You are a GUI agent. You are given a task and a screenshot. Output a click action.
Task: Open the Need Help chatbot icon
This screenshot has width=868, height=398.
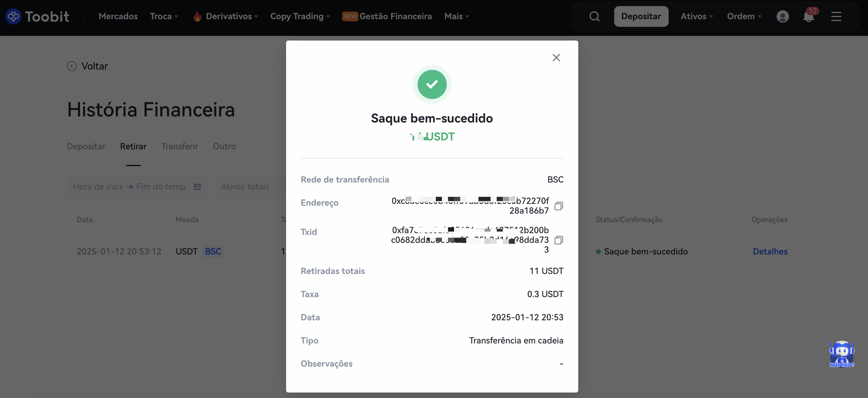[x=842, y=354]
